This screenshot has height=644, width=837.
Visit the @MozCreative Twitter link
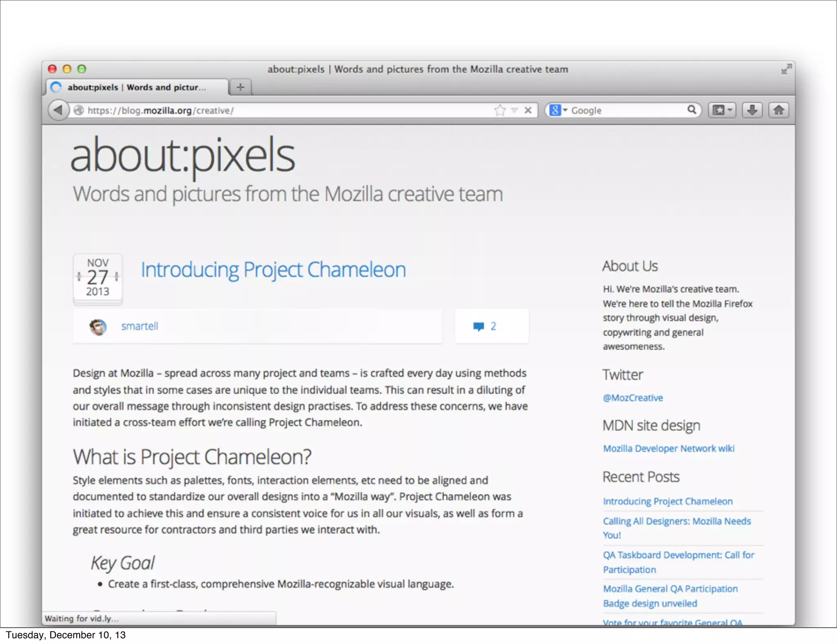tap(633, 398)
